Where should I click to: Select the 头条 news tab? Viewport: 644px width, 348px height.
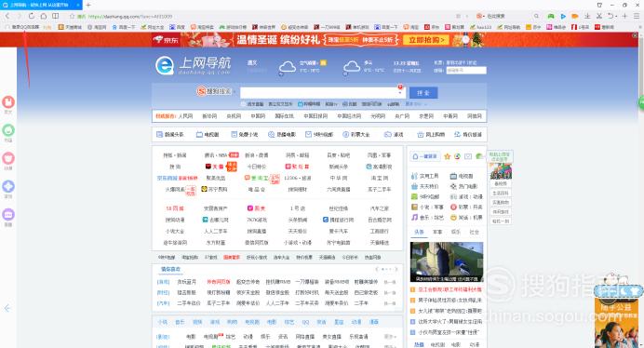point(419,232)
